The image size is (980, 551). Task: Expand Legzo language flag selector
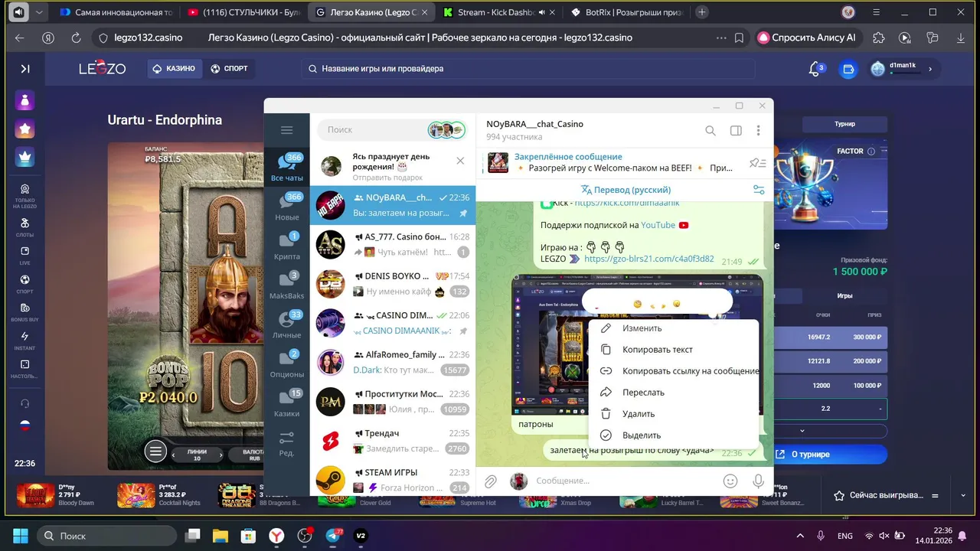tap(24, 425)
